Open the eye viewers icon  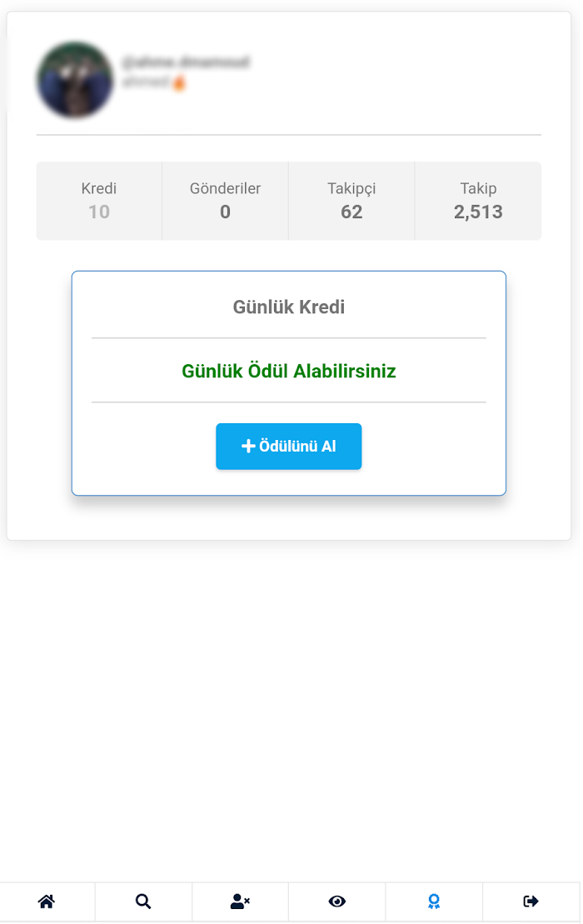(x=336, y=901)
